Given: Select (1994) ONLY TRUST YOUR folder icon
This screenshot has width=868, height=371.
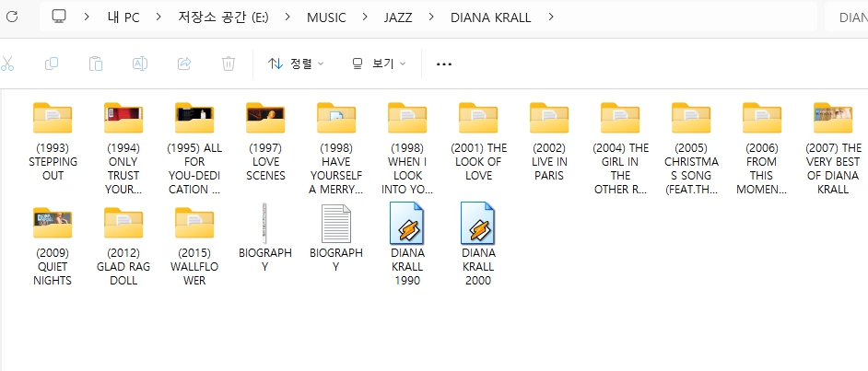Looking at the screenshot, I should click(123, 118).
